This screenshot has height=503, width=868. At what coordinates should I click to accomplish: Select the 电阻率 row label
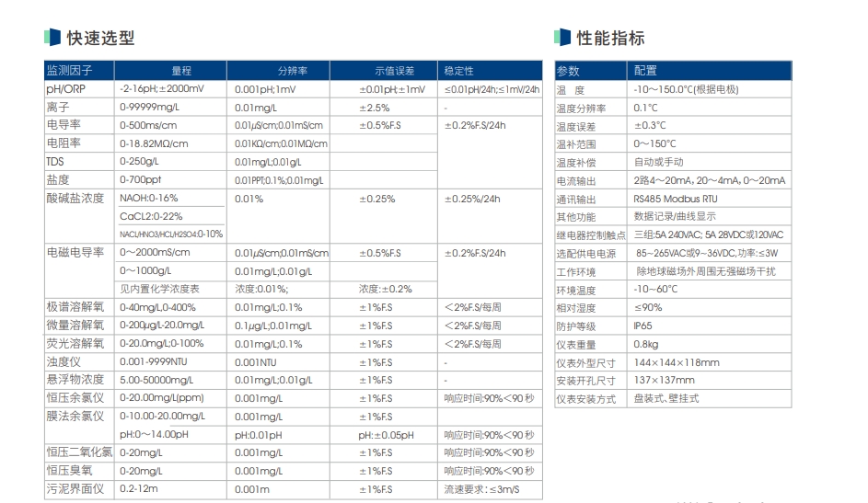[64, 143]
